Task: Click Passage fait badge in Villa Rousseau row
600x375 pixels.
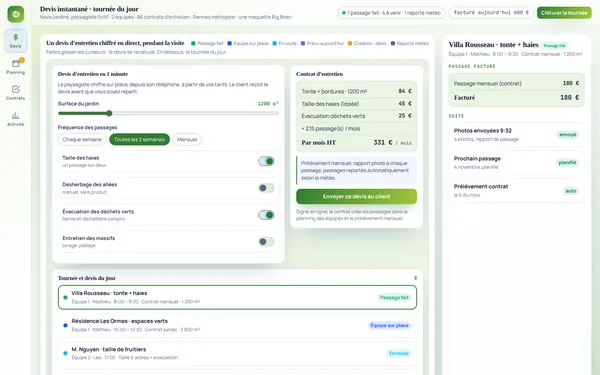Action: [394, 297]
